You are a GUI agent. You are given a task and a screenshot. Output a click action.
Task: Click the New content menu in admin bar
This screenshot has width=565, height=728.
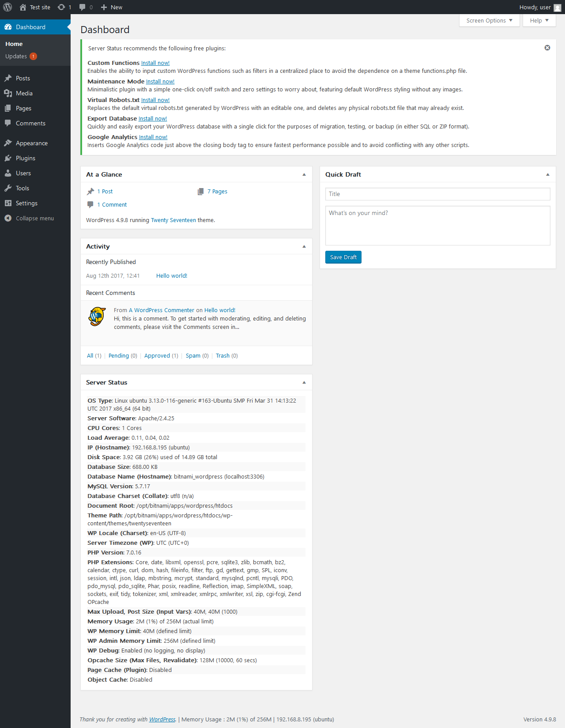coord(112,7)
